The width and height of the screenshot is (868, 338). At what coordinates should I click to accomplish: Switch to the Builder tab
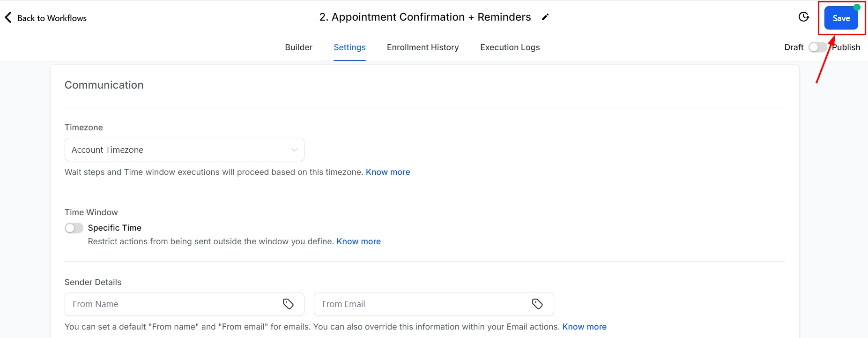click(298, 47)
